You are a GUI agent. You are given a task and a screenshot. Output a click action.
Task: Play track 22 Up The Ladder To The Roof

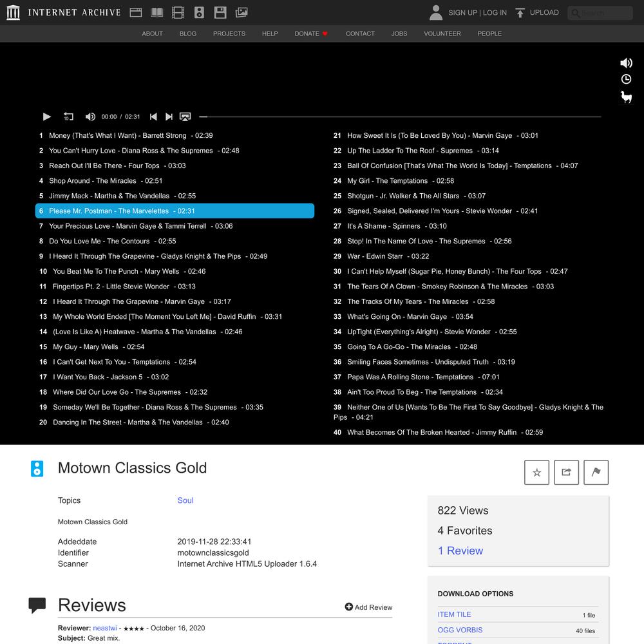click(x=469, y=151)
